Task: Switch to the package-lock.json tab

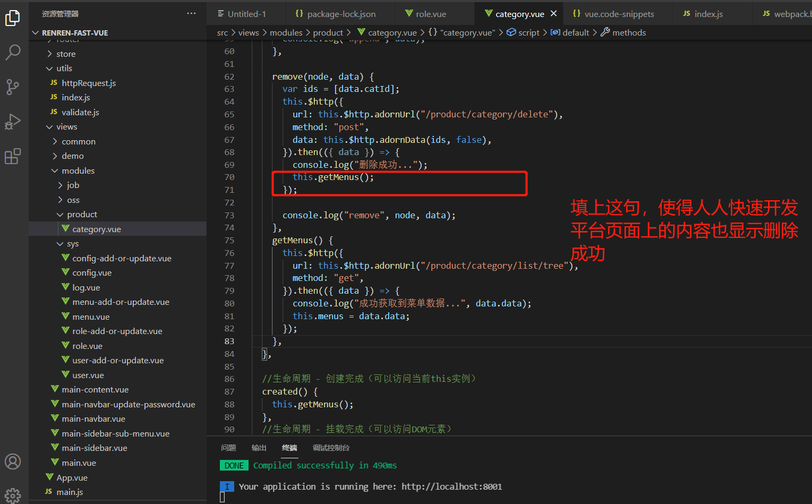Action: [x=336, y=14]
